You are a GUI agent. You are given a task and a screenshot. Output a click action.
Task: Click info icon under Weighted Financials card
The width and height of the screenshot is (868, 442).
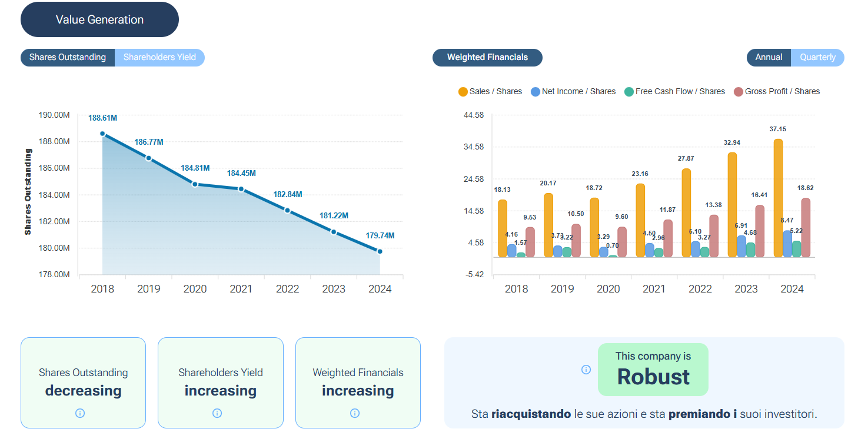click(355, 413)
